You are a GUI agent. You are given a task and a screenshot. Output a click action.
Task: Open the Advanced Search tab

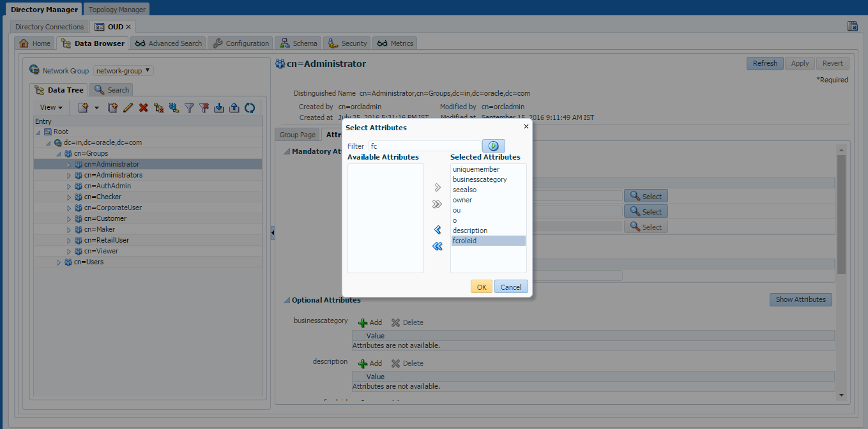click(x=169, y=43)
